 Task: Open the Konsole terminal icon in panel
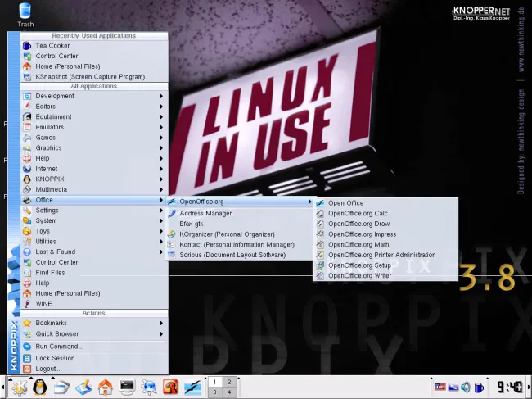click(127, 387)
